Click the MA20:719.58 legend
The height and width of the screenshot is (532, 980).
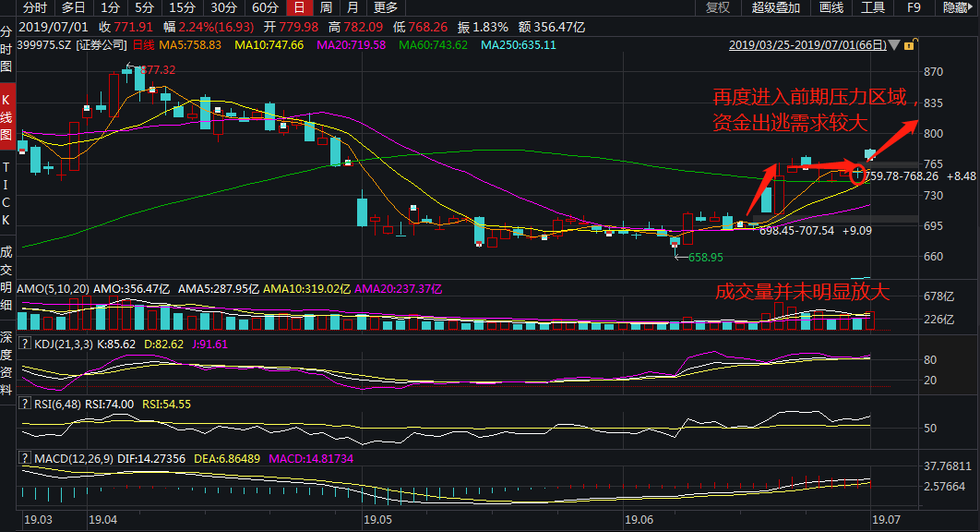pos(352,45)
